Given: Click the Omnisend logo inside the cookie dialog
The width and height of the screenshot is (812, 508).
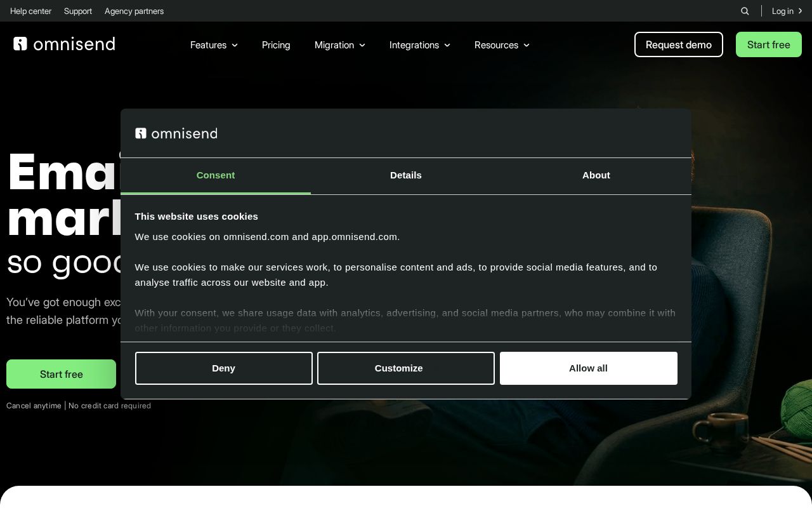Looking at the screenshot, I should coord(176,133).
